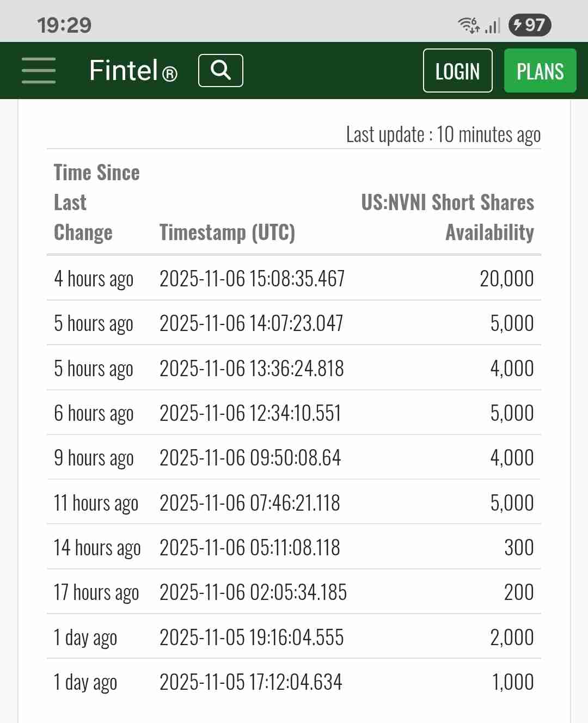
Task: Select the '4 hours ago' cell
Action: 94,279
